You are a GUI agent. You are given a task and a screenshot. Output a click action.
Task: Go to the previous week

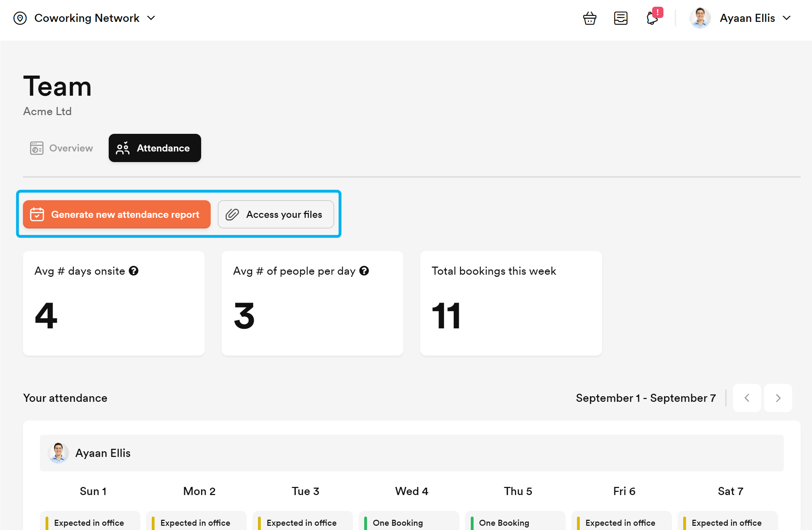[x=747, y=398]
